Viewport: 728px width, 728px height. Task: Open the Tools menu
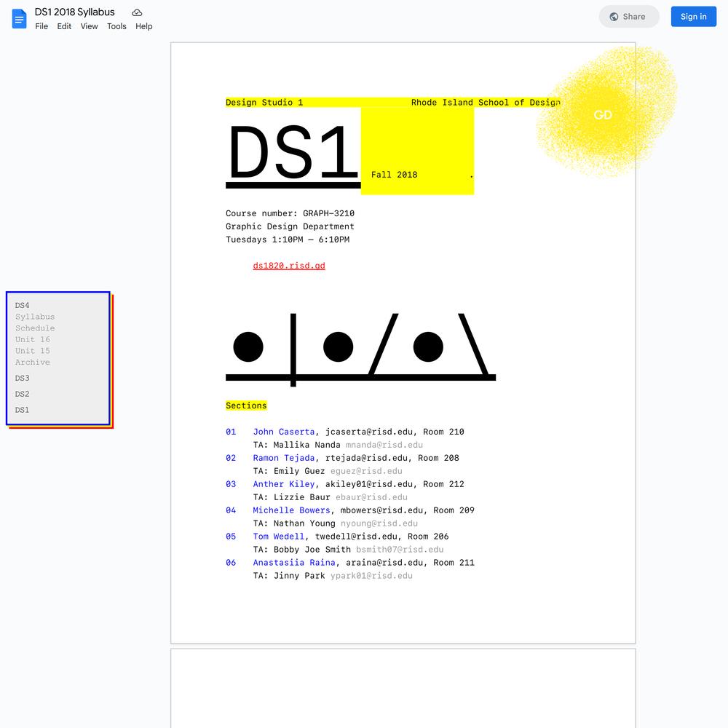click(116, 26)
